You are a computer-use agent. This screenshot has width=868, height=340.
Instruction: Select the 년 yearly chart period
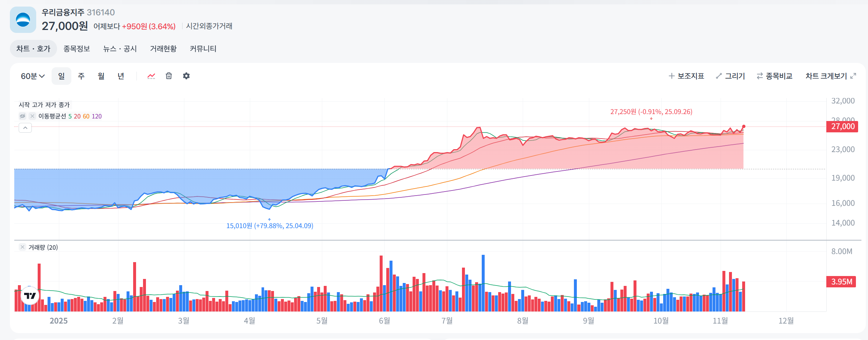tap(121, 76)
